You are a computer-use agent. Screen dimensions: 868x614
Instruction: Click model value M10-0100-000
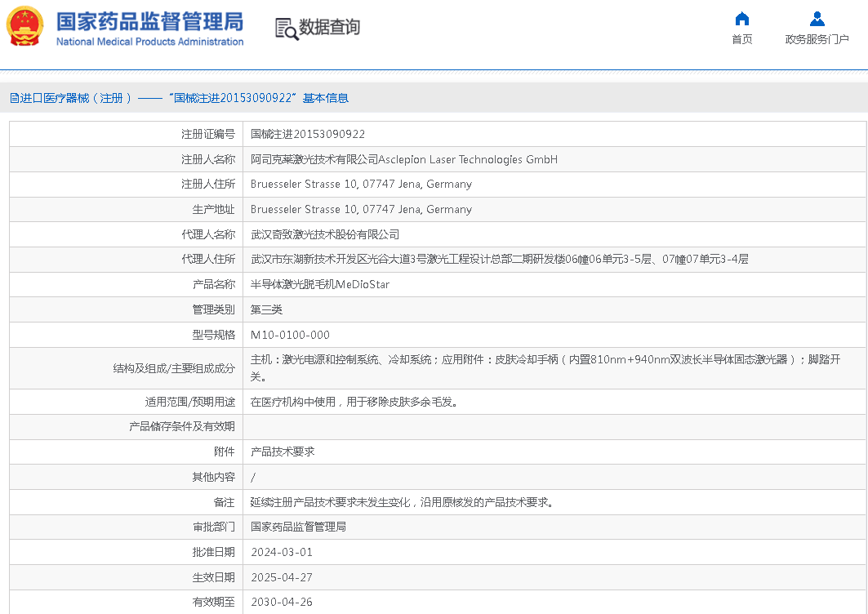(290, 335)
